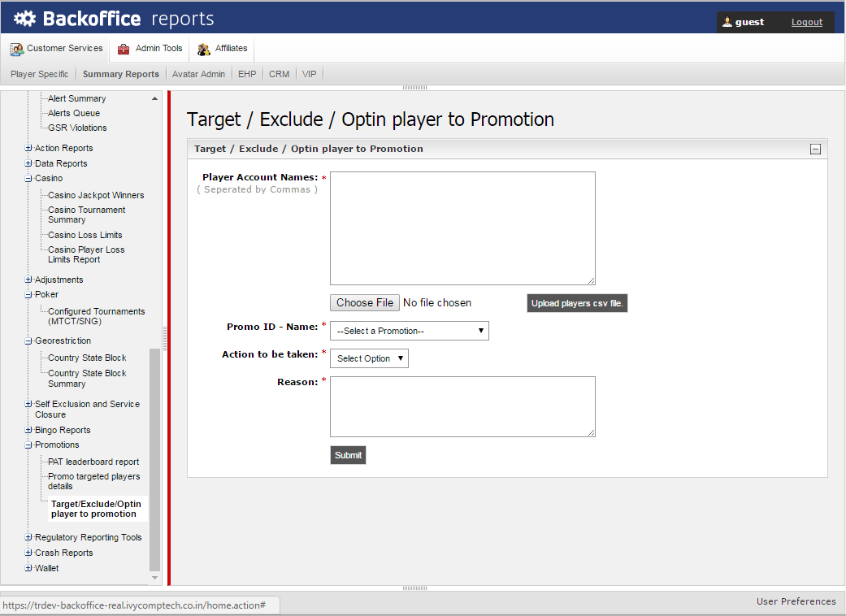This screenshot has height=616, width=846.
Task: Open the Action to be taken dropdown
Action: click(x=369, y=358)
